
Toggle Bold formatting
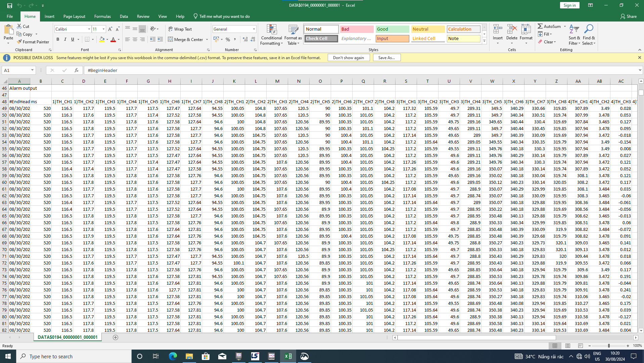click(x=58, y=39)
